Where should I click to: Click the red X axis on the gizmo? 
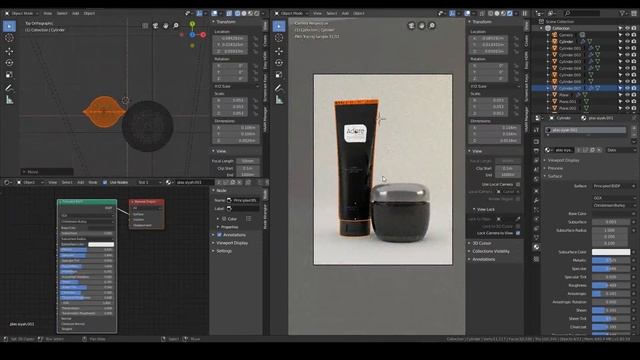203,35
